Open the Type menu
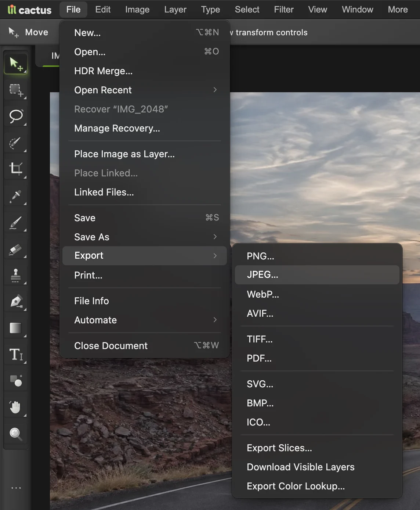The image size is (420, 510). 210,10
